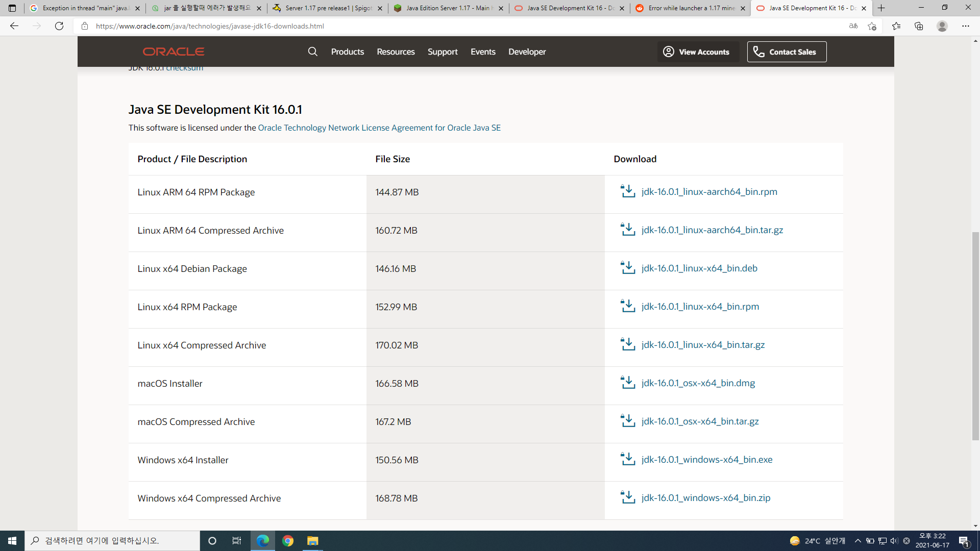Add page to favorites star icon

(x=872, y=26)
